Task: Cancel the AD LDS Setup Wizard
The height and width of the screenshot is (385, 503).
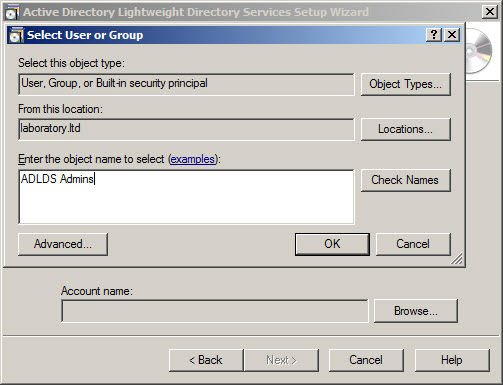Action: (366, 360)
